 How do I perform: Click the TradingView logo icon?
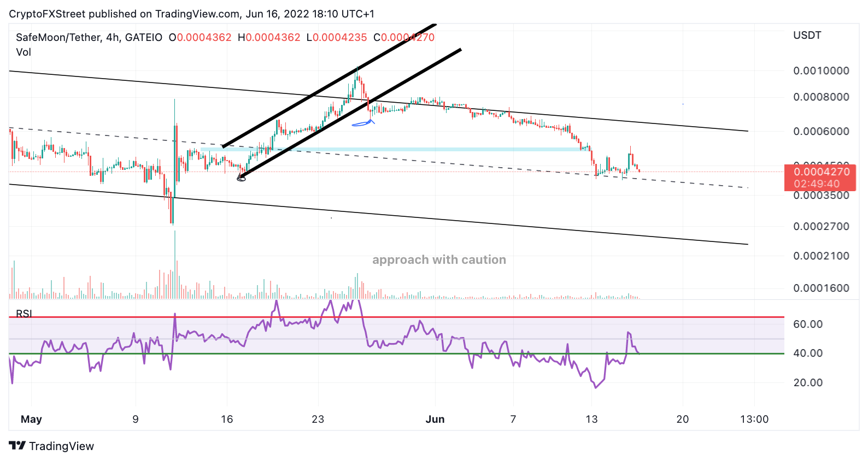point(17,446)
